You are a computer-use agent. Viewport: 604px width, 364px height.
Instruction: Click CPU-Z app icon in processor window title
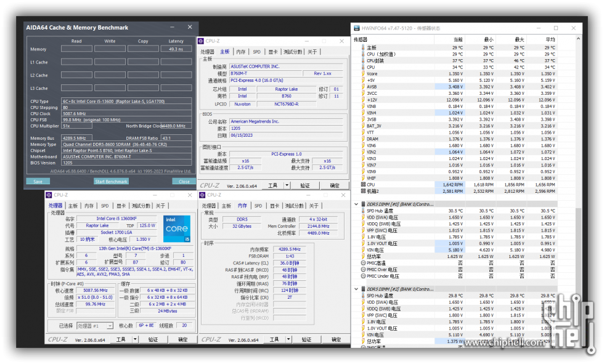pyautogui.click(x=49, y=195)
